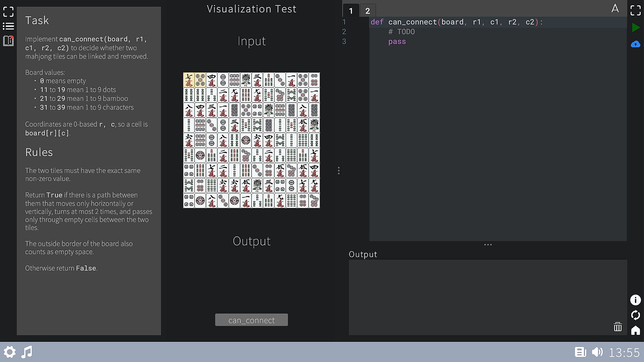Click the can_connect button

coord(251,320)
